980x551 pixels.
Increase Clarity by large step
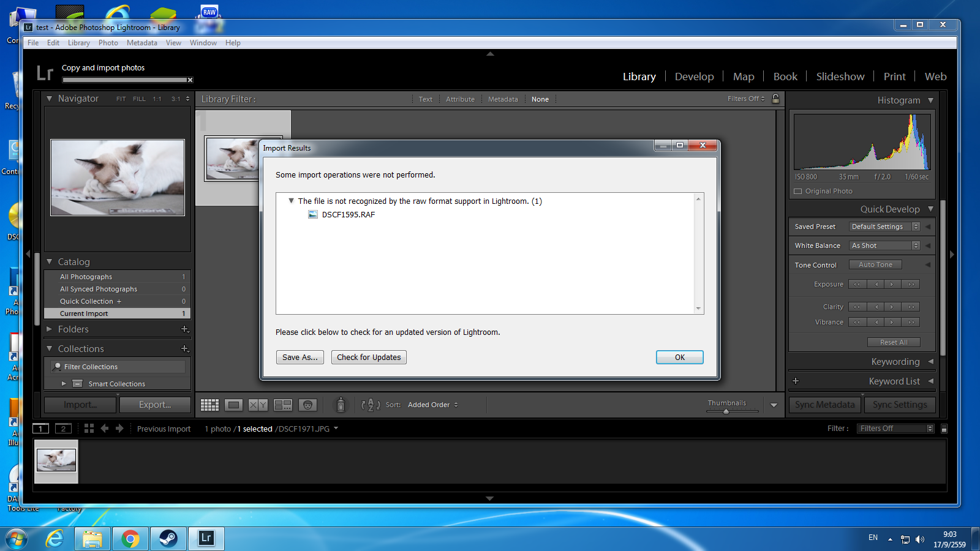911,307
